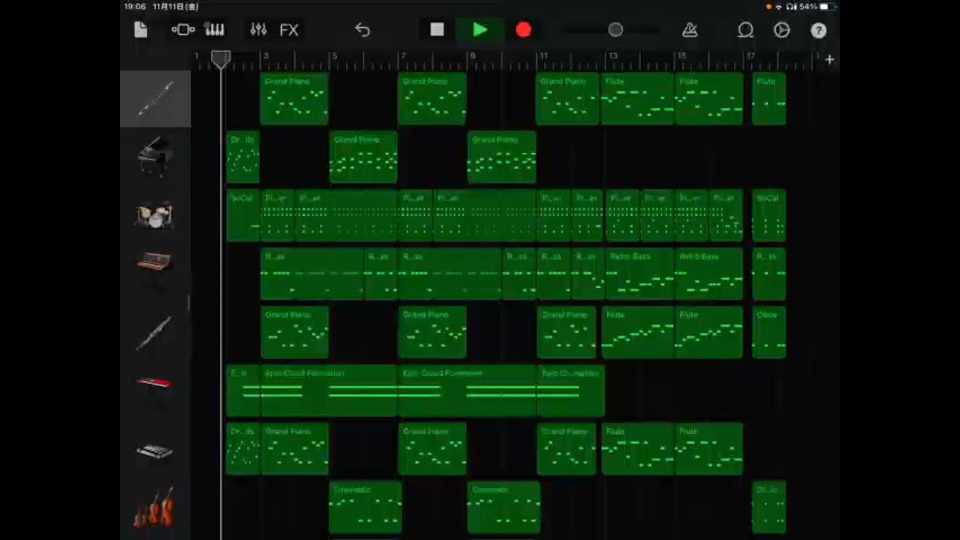
Task: Switch to the keyboard instrument view
Action: 214,29
